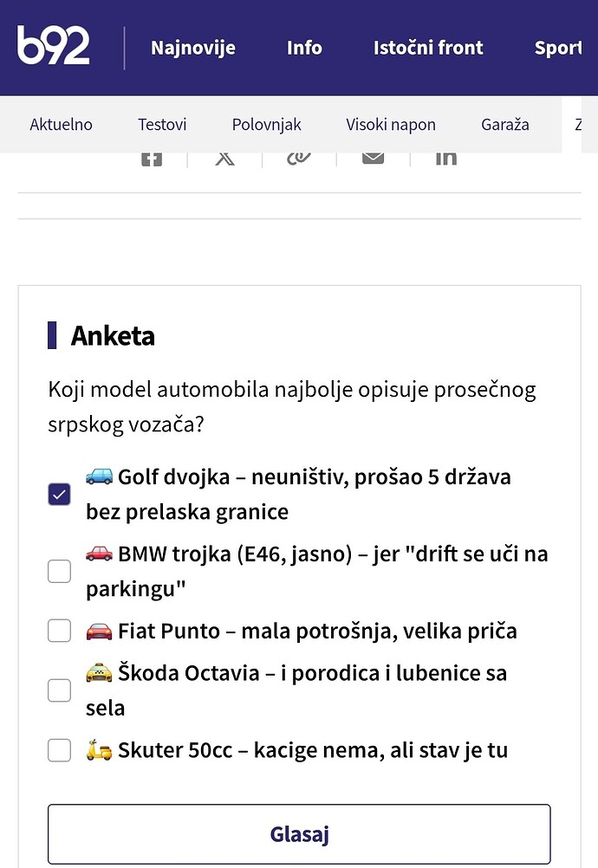Share via the Facebook icon
Image resolution: width=598 pixels, height=868 pixels.
click(151, 159)
